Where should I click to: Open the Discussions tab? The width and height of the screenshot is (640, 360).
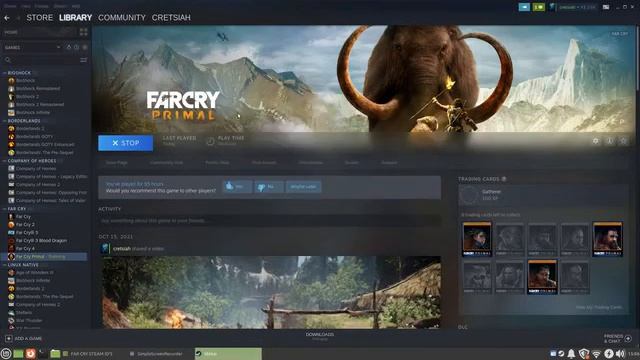[311, 162]
